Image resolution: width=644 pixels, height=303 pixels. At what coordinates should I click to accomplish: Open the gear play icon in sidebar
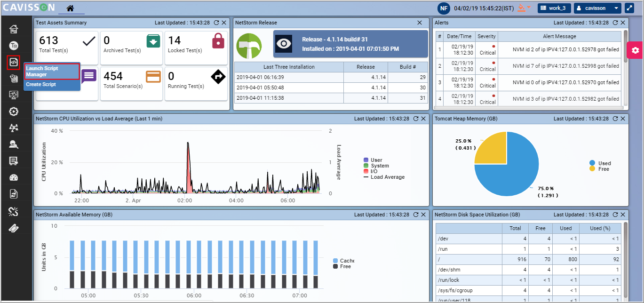pyautogui.click(x=14, y=112)
